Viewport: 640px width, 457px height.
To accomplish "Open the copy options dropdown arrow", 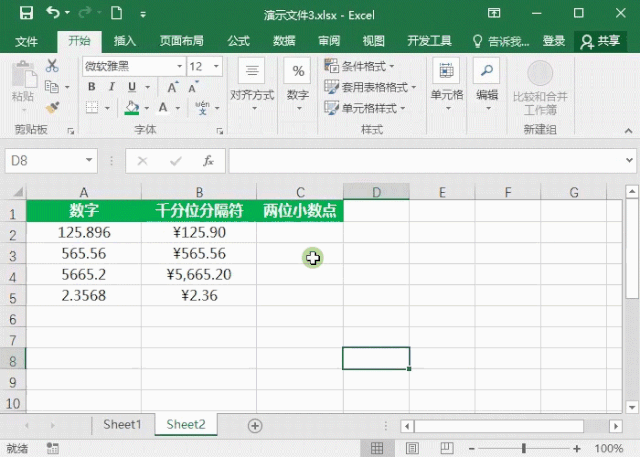I will 67,87.
